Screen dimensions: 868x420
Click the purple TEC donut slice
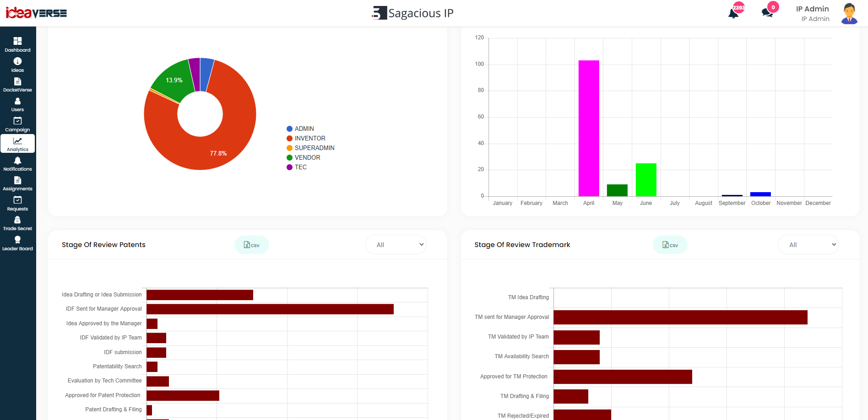tap(195, 74)
